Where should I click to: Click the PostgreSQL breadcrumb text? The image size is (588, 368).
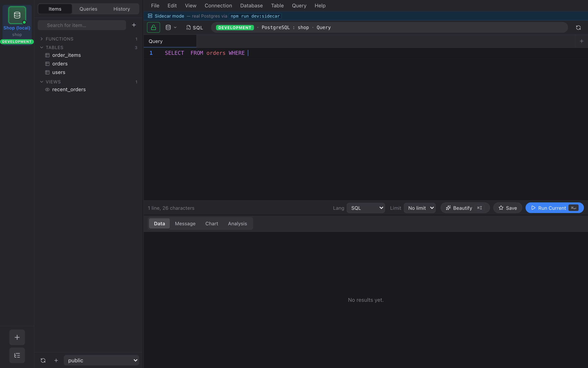[x=276, y=28]
